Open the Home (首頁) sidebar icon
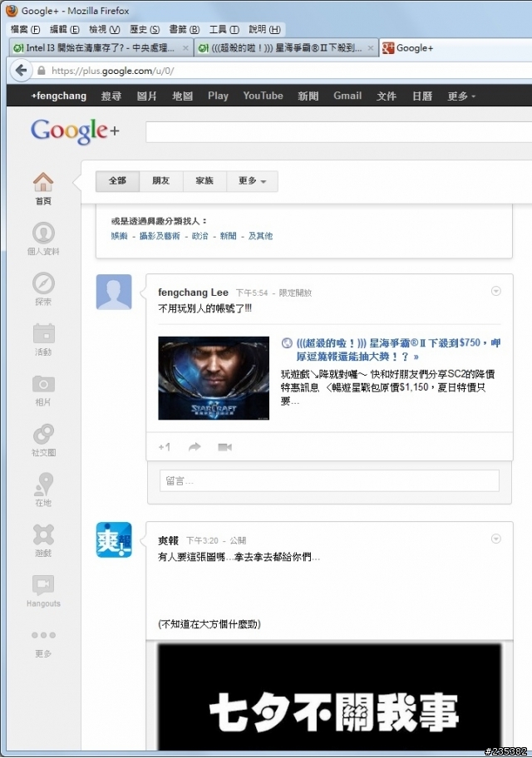 coord(43,188)
